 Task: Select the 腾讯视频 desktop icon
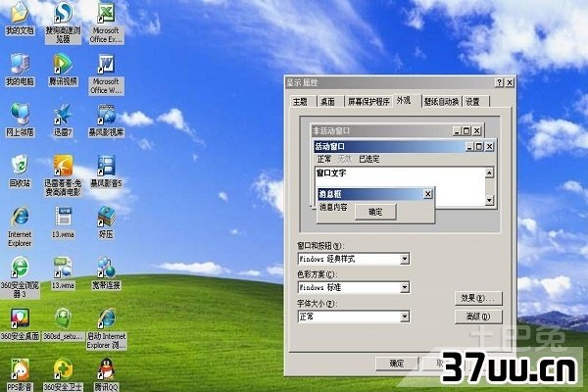[63, 70]
